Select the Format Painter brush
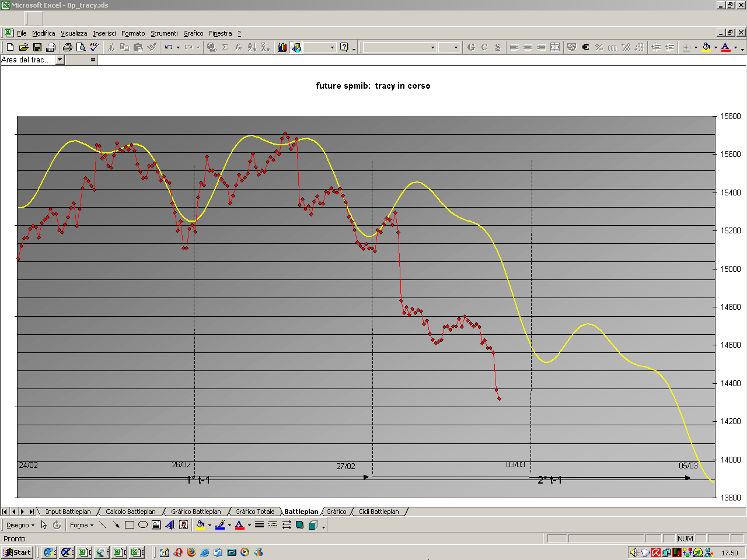 (x=151, y=47)
